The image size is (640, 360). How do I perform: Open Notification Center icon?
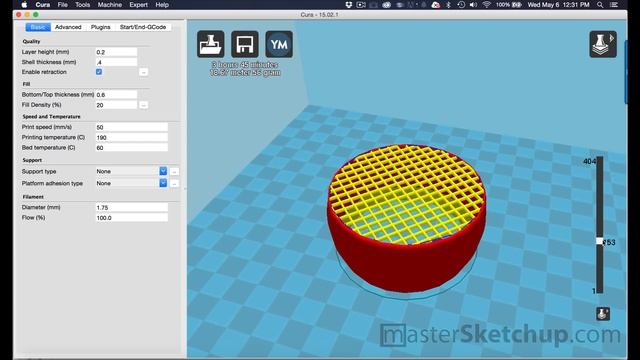(613, 5)
